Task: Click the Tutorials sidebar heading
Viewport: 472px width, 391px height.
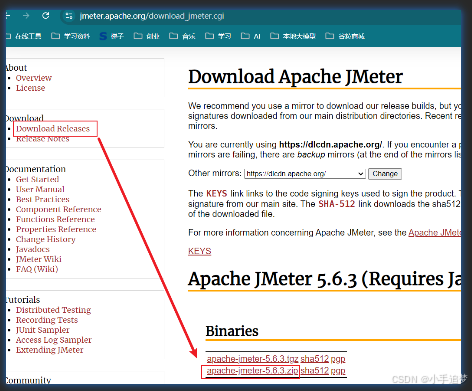Action: (23, 299)
